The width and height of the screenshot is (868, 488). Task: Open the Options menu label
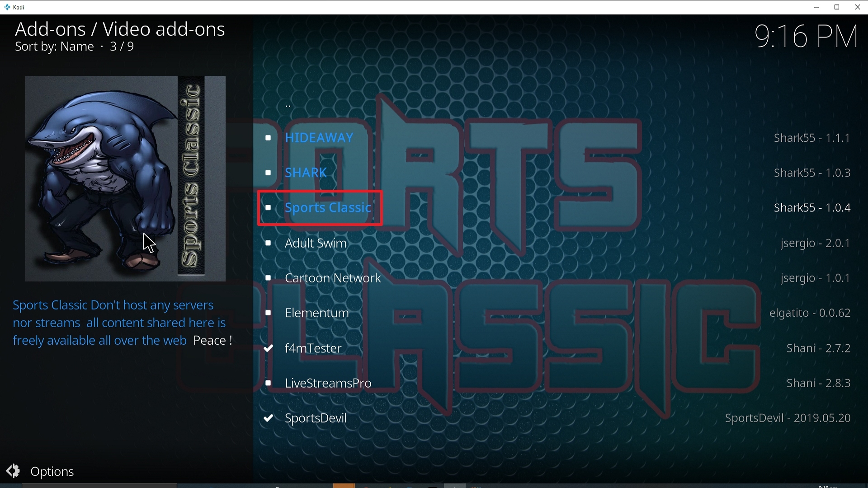[52, 472]
